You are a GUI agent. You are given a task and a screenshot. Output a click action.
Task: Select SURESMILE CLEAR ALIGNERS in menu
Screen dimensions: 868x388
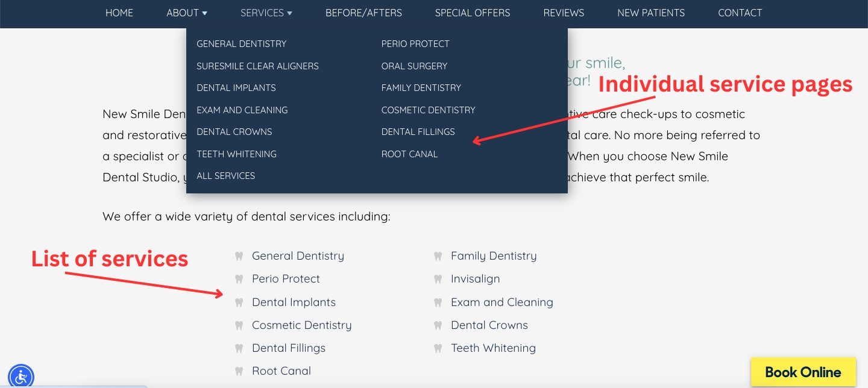click(257, 66)
